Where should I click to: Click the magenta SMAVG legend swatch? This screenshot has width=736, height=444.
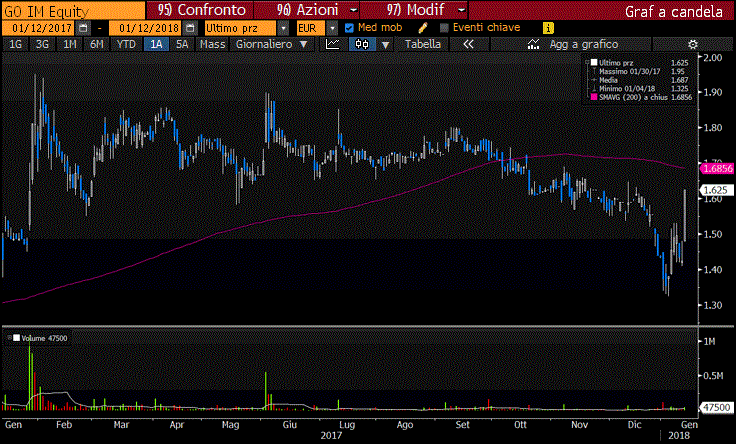pos(594,97)
